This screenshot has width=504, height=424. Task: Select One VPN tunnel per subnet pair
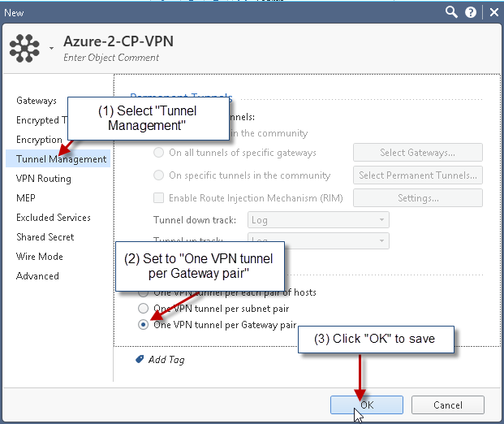click(143, 308)
